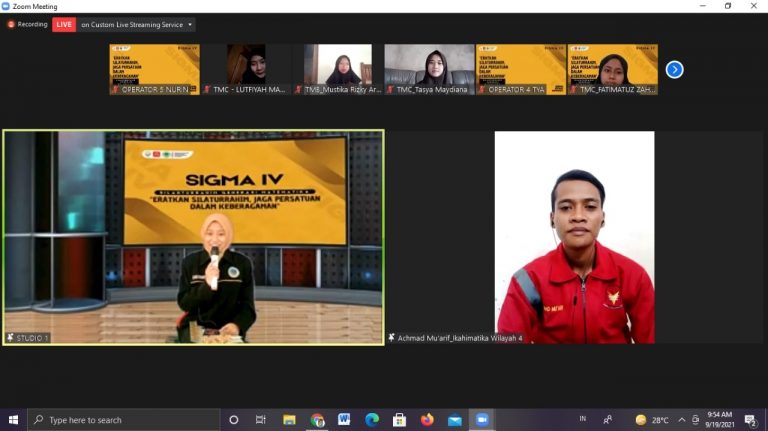Click the Zoom icon in the taskbar

tap(482, 420)
